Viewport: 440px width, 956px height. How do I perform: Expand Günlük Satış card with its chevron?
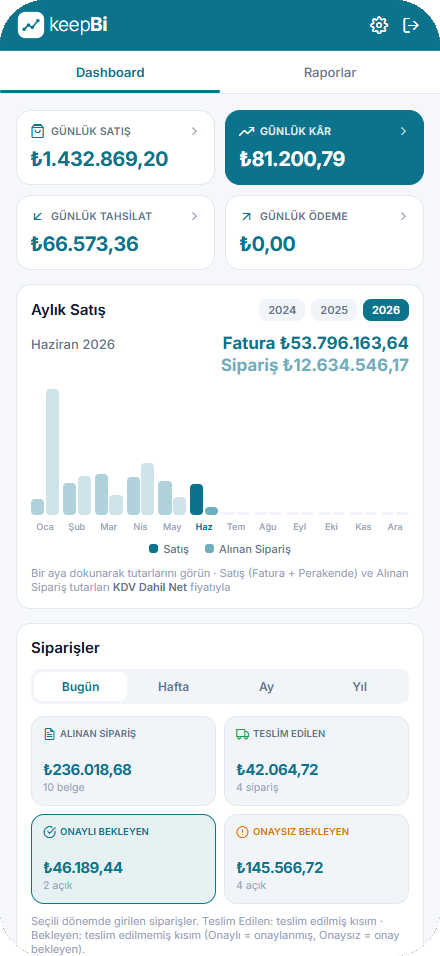194,131
